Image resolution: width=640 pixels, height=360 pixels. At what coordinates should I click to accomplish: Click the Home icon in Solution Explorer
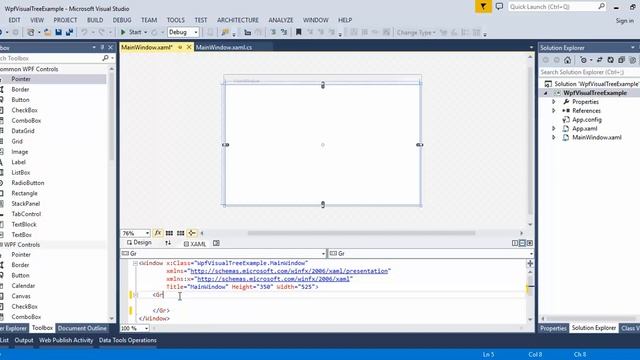pyautogui.click(x=567, y=60)
